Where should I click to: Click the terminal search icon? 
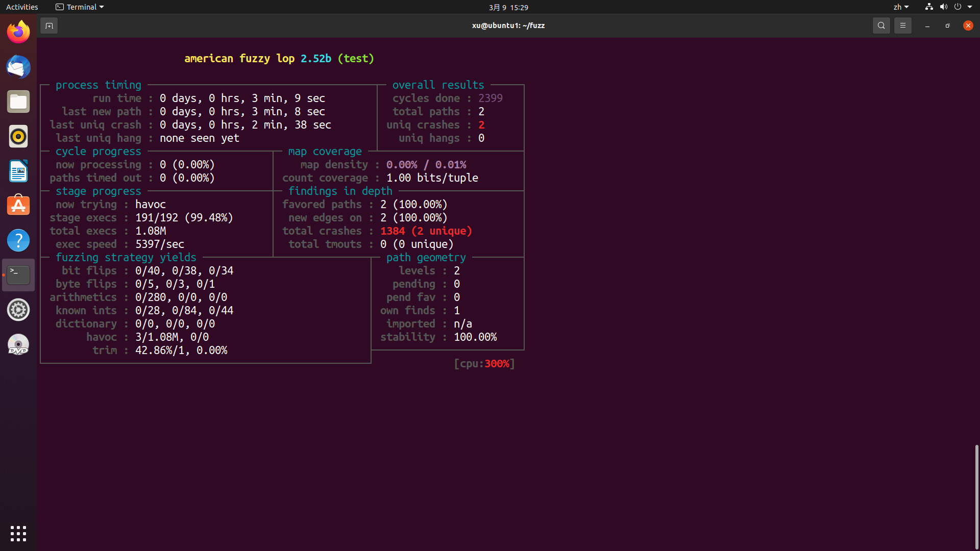click(881, 26)
